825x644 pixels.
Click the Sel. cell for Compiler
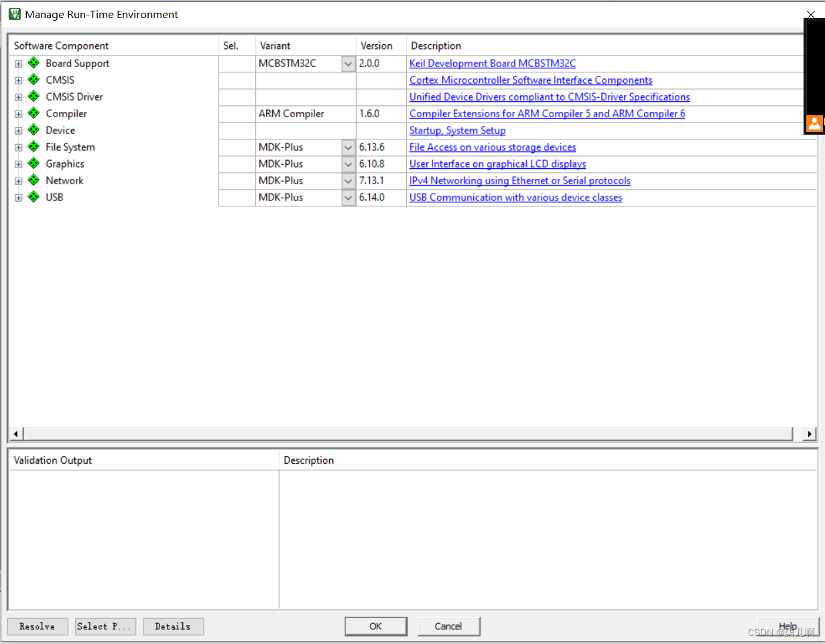pos(237,114)
